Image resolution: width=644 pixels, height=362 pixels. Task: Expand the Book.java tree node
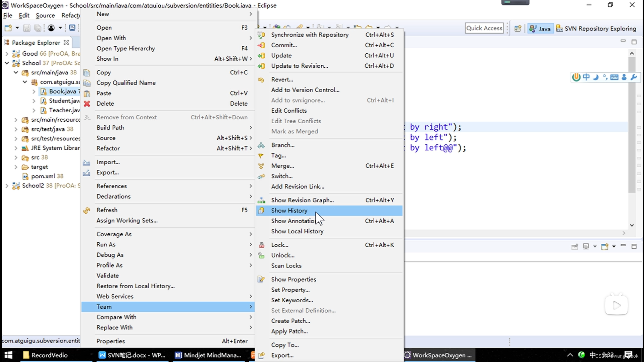[x=34, y=91]
